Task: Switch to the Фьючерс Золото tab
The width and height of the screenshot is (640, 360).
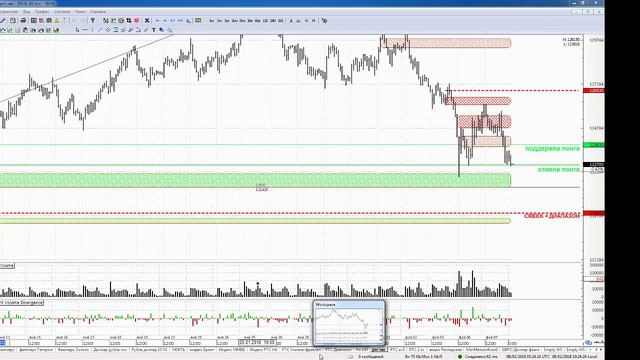Action: [73, 350]
